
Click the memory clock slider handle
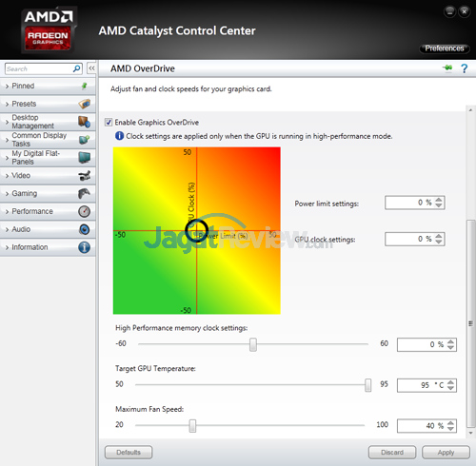click(253, 344)
